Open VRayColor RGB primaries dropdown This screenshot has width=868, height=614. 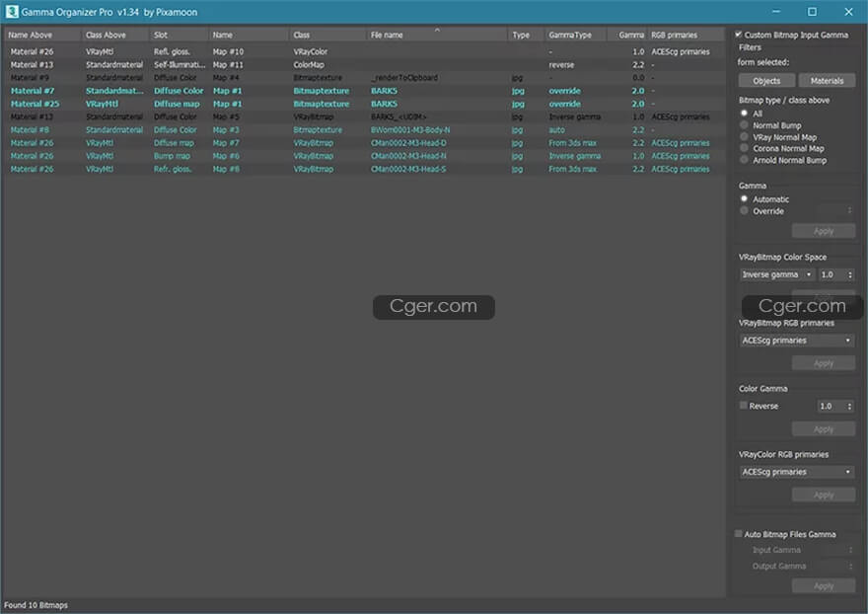[x=797, y=472]
